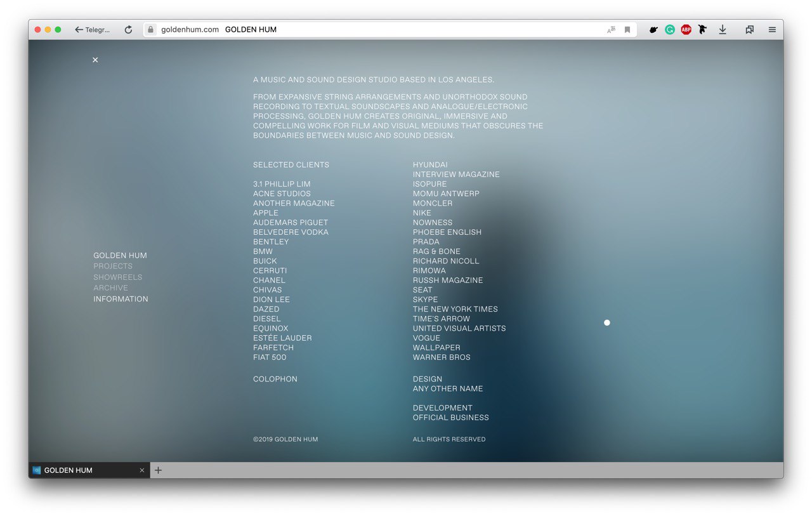The width and height of the screenshot is (812, 516).
Task: Click THE NEW YORK TIMES client
Action: pyautogui.click(x=455, y=309)
